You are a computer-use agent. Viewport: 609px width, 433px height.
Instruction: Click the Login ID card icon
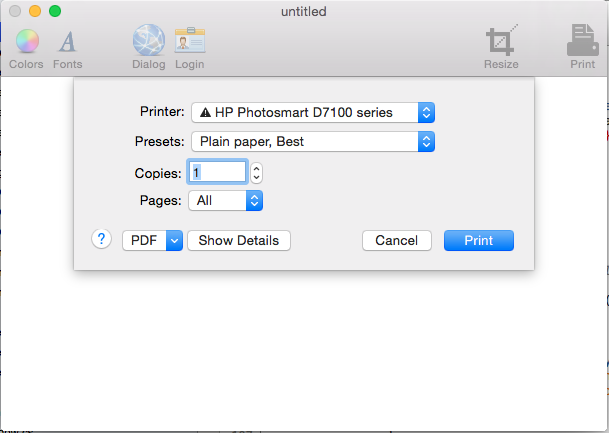190,40
